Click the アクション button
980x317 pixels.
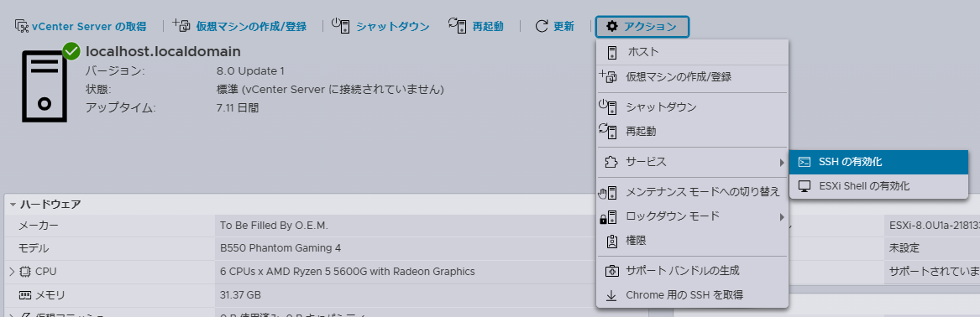pos(642,26)
